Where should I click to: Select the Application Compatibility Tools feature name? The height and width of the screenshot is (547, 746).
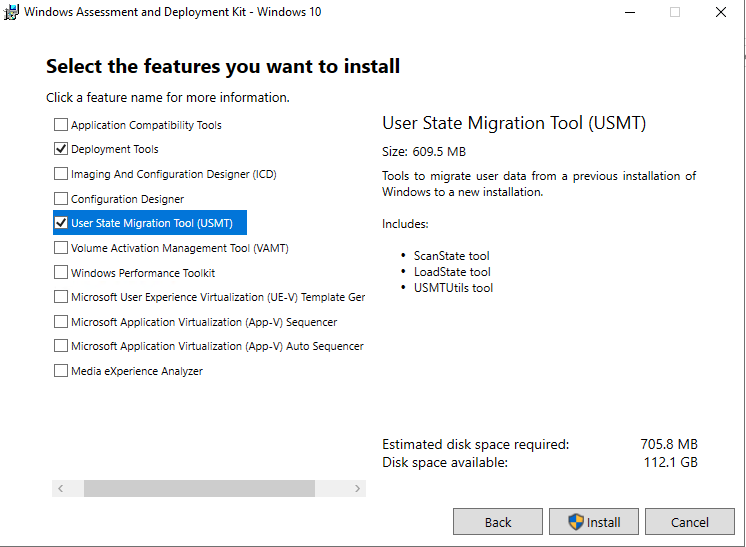pyautogui.click(x=146, y=125)
